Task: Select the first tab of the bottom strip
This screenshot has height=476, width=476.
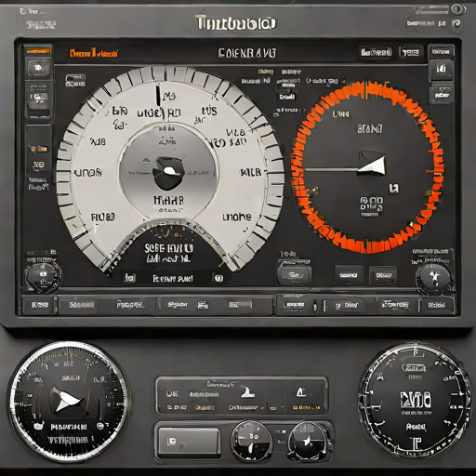Action: pos(39,305)
